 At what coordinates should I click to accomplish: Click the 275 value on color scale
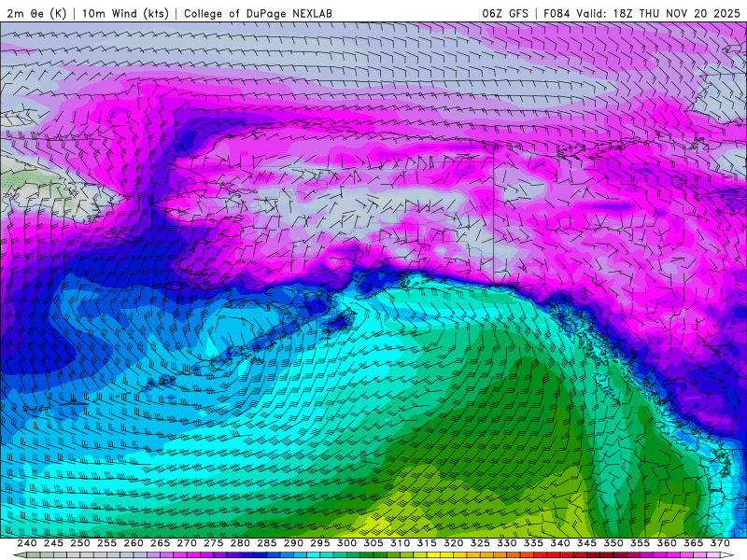(x=214, y=543)
